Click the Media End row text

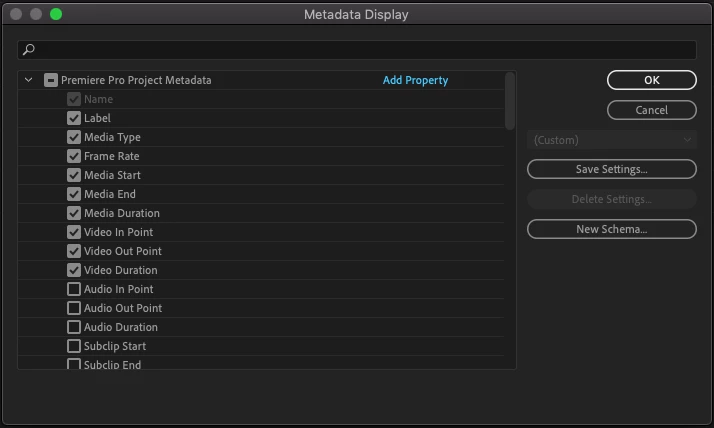point(110,194)
